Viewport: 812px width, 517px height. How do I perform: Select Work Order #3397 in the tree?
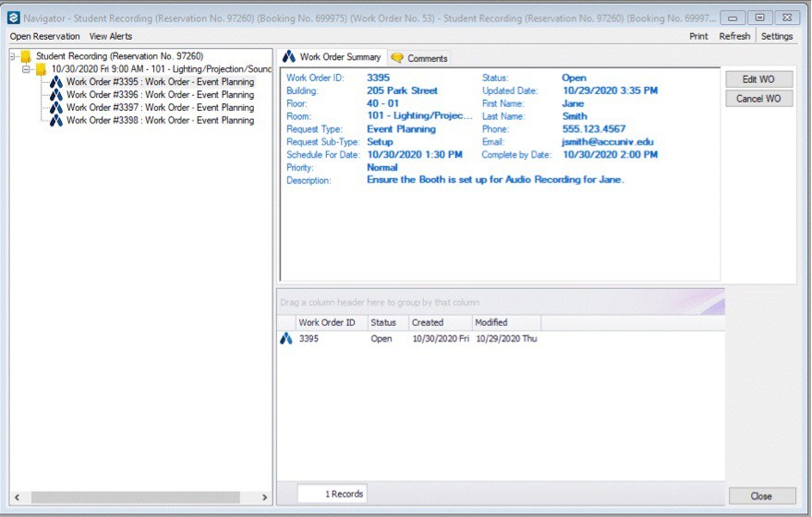pos(160,108)
